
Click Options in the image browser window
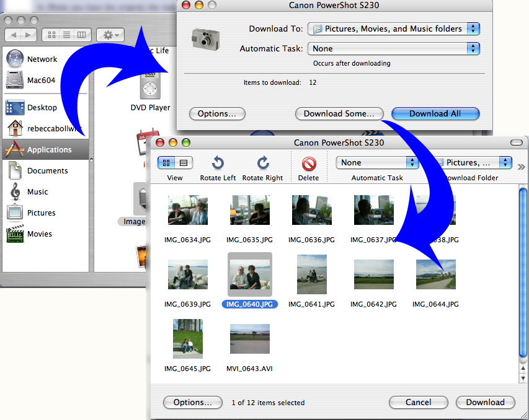(x=193, y=402)
